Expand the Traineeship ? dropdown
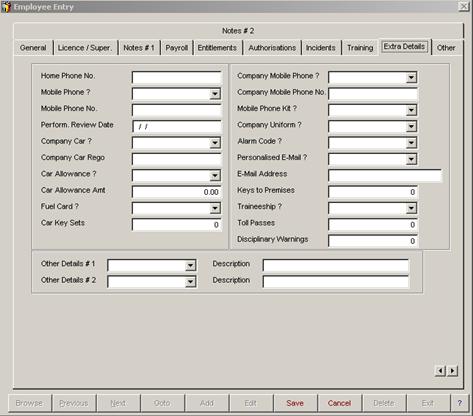 [411, 208]
